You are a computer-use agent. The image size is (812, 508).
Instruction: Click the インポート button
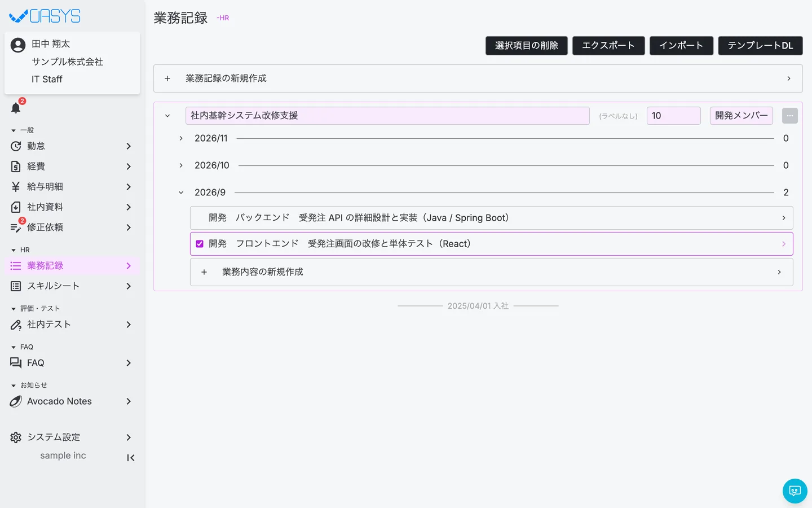[681, 46]
